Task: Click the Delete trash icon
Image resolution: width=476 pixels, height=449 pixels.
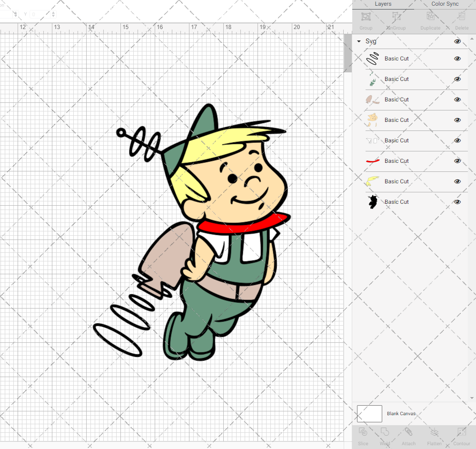Action: [461, 17]
